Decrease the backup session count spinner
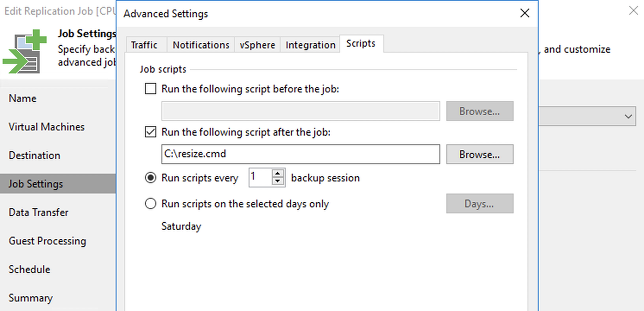644x311 pixels. [278, 182]
